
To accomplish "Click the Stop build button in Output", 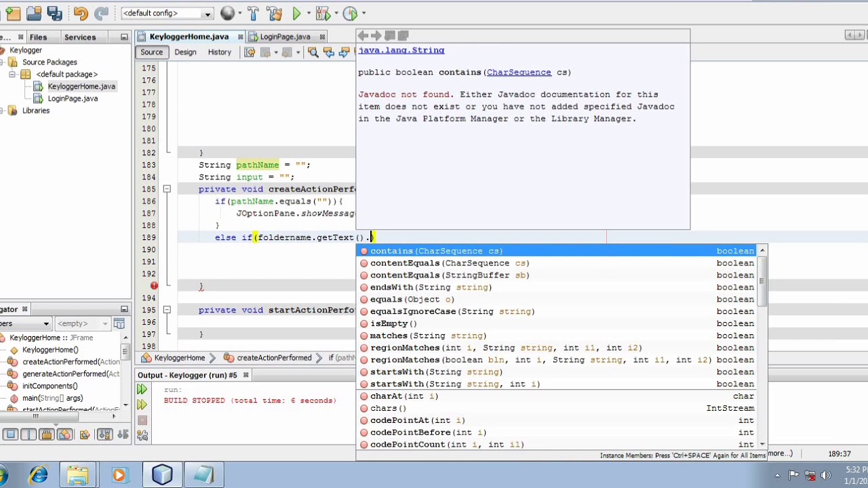I will click(x=142, y=420).
